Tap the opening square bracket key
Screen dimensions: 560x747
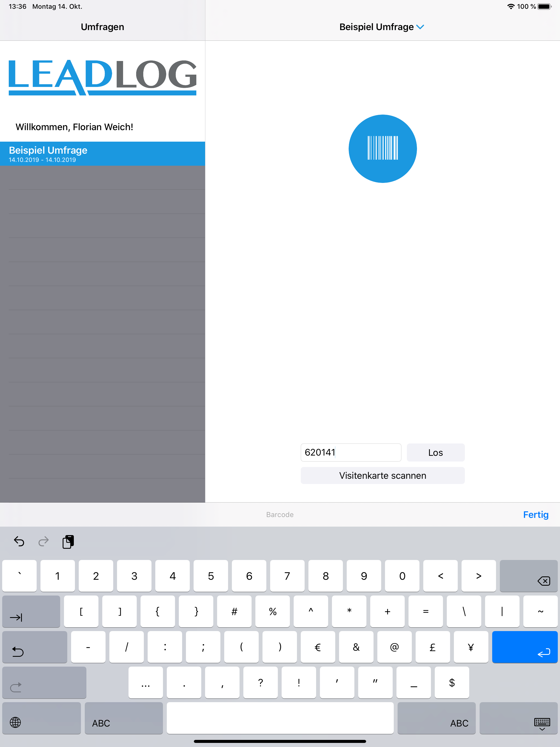81,611
